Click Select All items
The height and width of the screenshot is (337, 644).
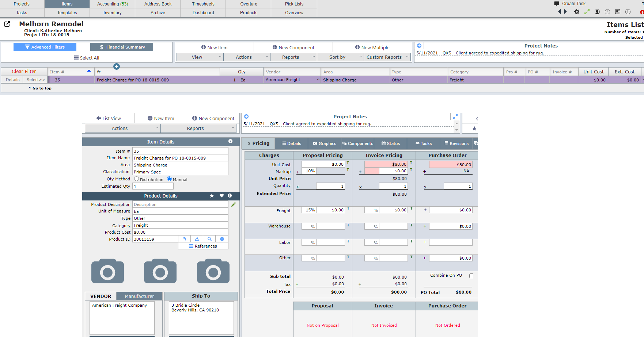[87, 58]
